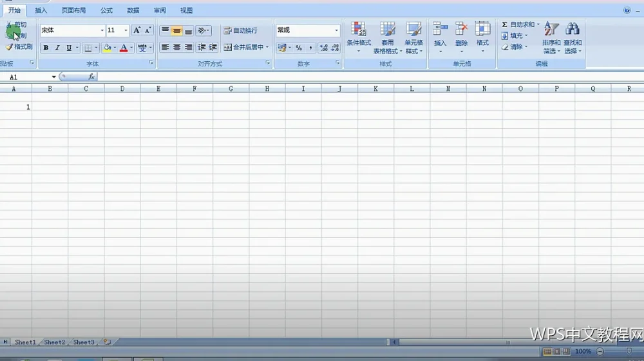Open Sheet2 worksheet tab
644x361 pixels.
click(x=54, y=342)
